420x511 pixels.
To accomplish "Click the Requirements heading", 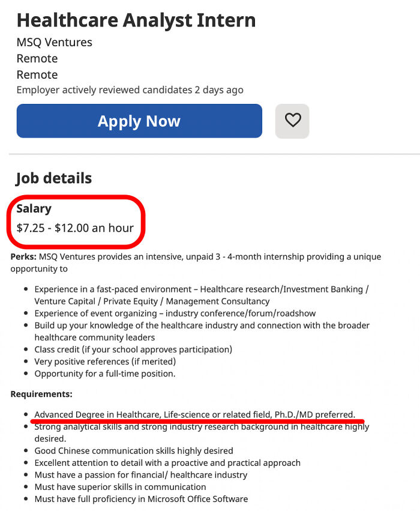I will 41,395.
